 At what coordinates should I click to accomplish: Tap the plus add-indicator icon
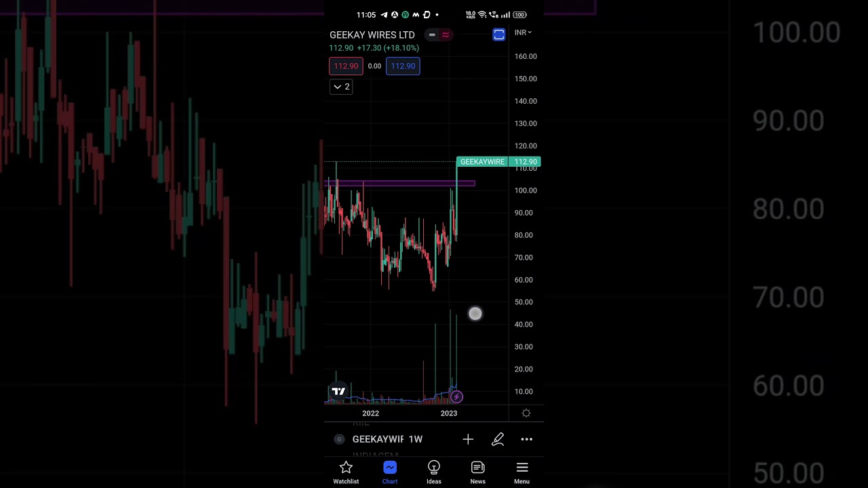[x=468, y=439]
